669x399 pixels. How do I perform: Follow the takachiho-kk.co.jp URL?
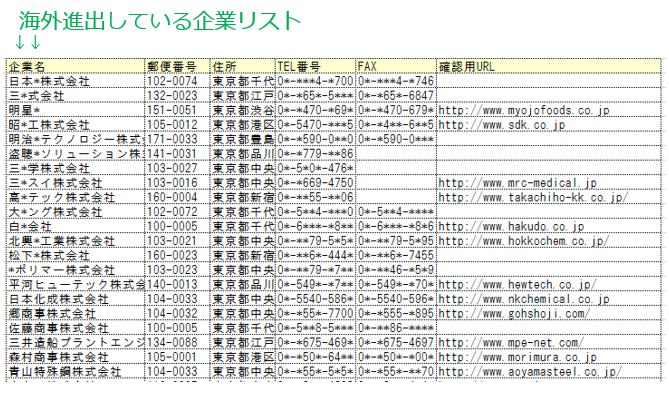tap(533, 197)
